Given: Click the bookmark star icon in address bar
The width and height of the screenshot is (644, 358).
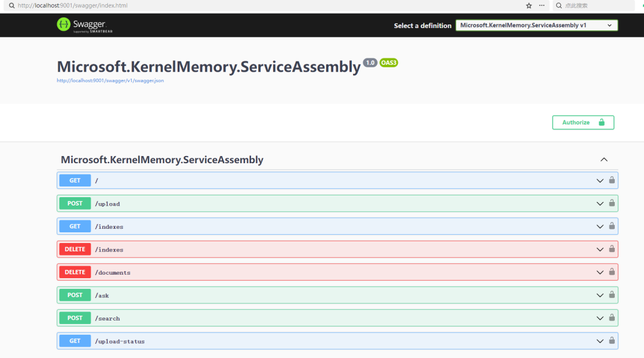Looking at the screenshot, I should (x=528, y=5).
